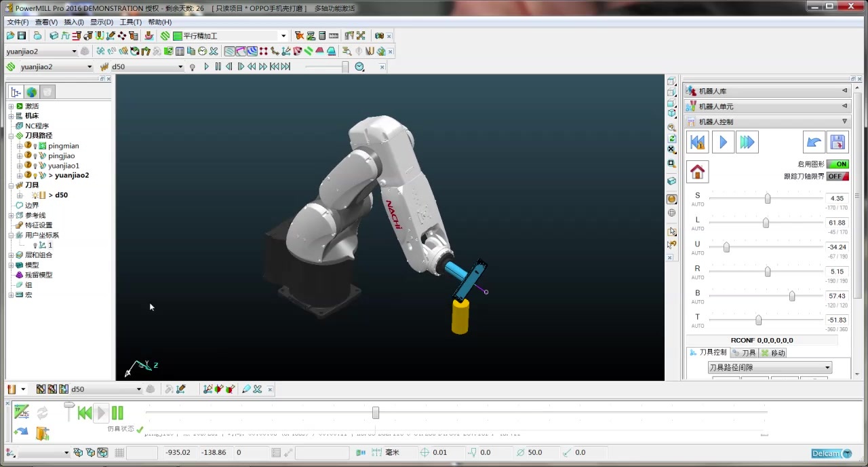Click the robot home position icon
Screen dimensions: 868x467
click(x=698, y=172)
